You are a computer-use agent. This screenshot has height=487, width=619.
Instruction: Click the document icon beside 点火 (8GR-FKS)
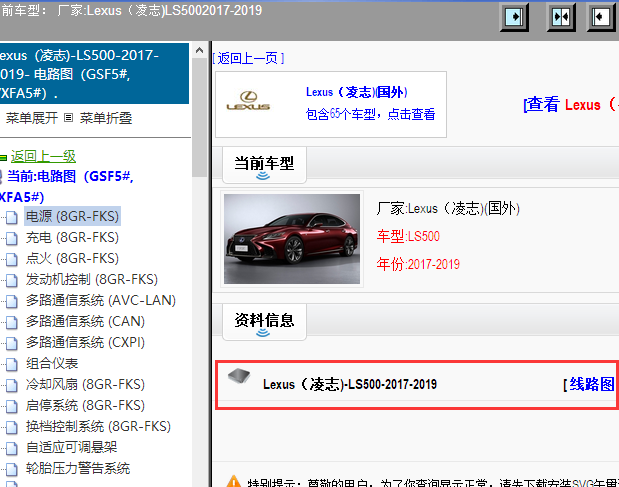point(12,258)
